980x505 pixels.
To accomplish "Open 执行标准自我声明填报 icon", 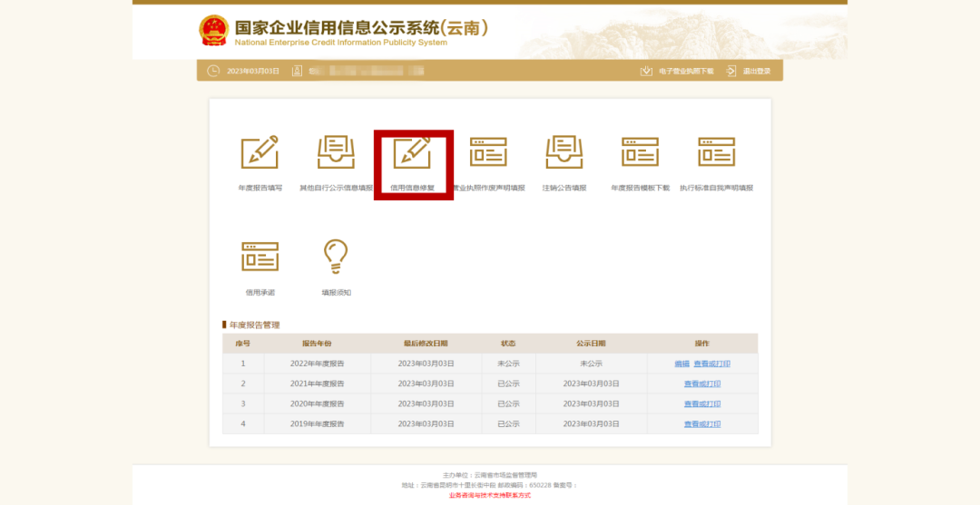I will (x=716, y=152).
